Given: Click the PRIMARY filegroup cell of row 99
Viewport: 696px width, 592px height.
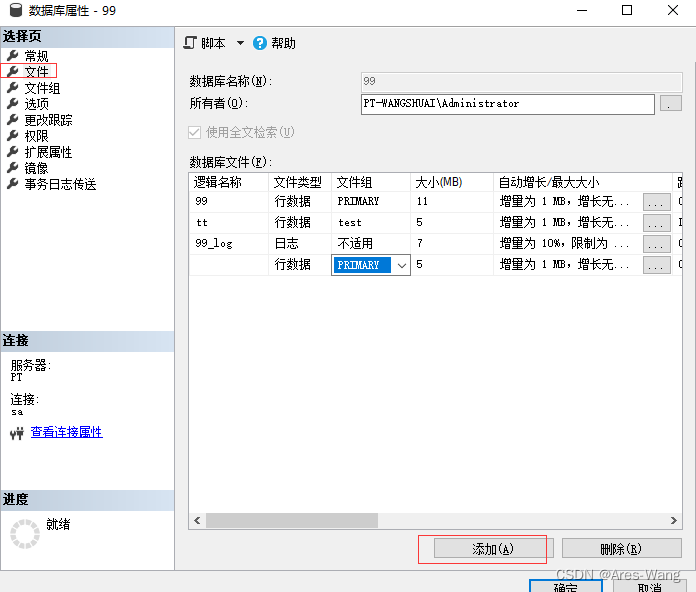Looking at the screenshot, I should 371,201.
